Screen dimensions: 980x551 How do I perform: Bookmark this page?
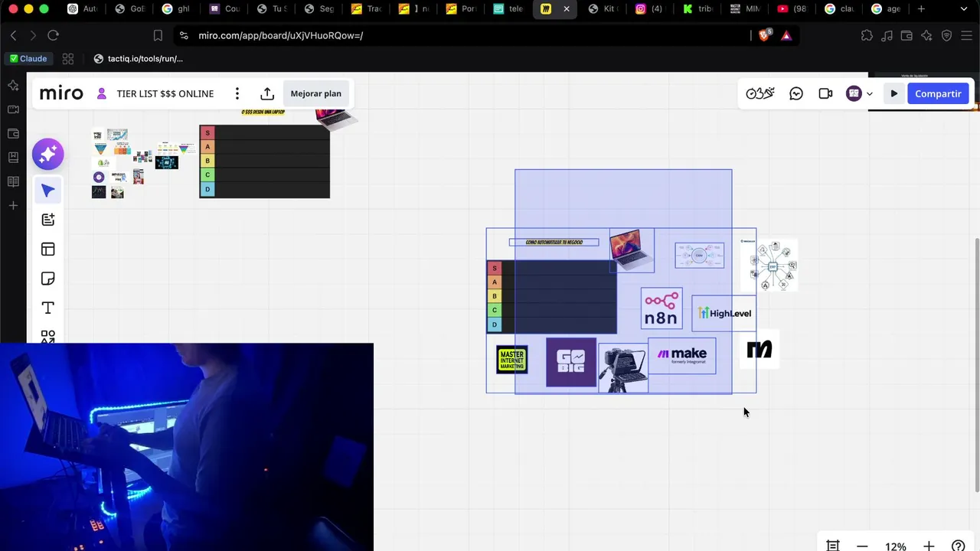158,35
